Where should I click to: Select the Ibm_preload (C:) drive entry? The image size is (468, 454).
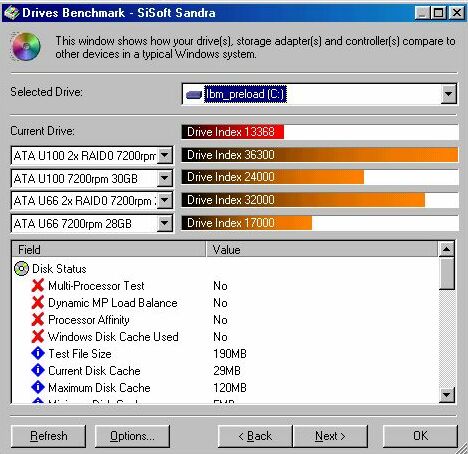pos(245,94)
